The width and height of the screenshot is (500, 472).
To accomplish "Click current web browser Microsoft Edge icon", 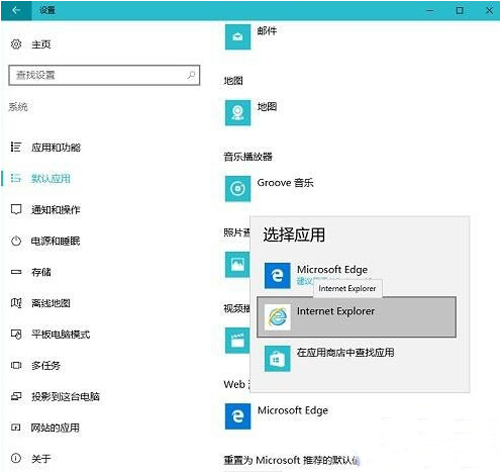I will point(238,416).
